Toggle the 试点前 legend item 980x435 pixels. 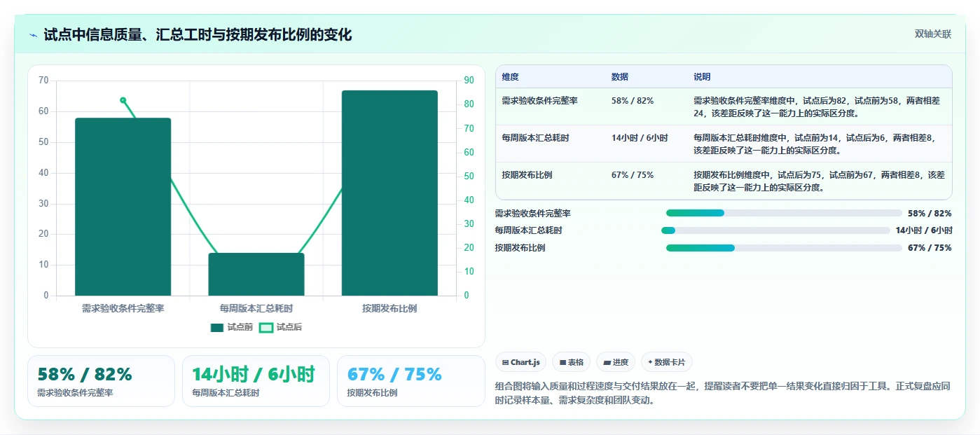(232, 327)
